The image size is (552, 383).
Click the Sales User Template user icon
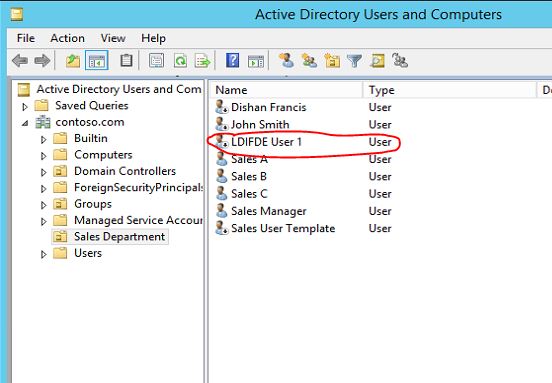pyautogui.click(x=222, y=228)
